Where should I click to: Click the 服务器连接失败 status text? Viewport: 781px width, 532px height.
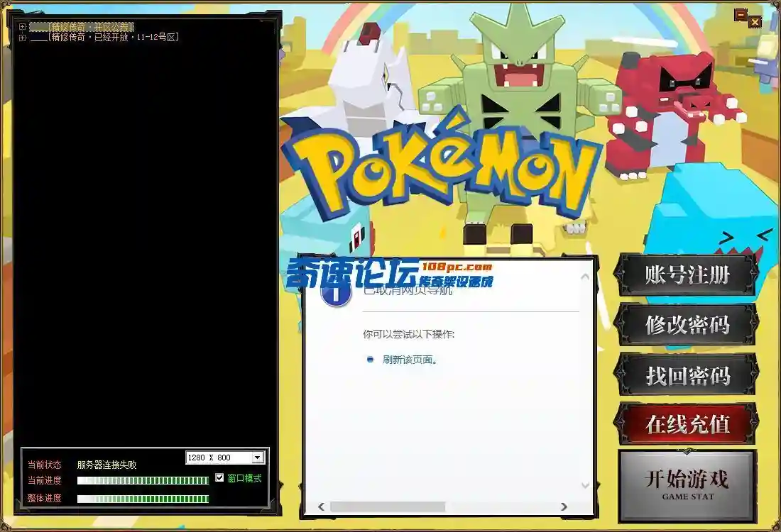coord(106,465)
